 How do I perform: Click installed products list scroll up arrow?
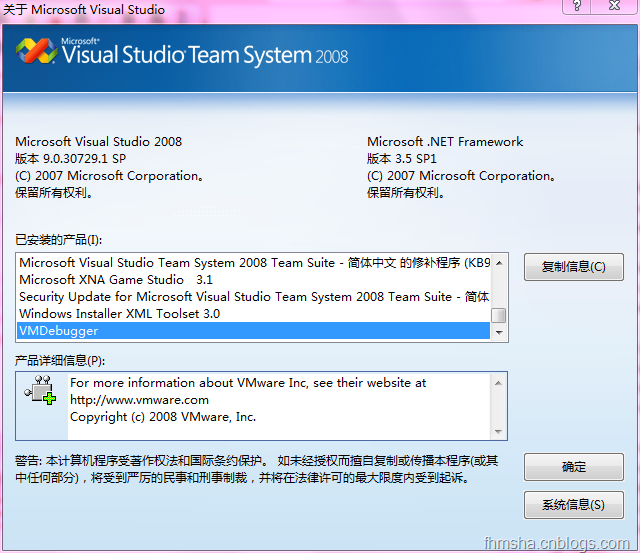click(499, 263)
